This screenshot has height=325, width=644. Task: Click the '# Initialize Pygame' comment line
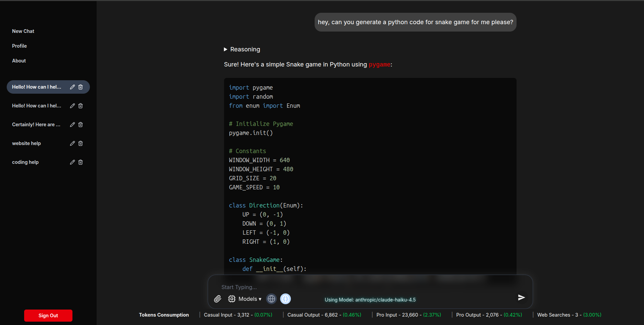[261, 124]
